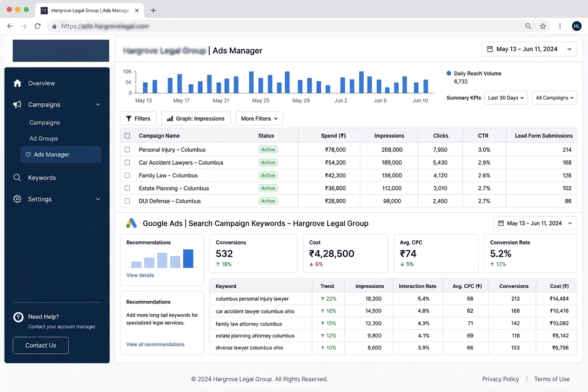Screen dimensions: 588x392
Task: Reload the page with the refresh icon
Action: pos(38,26)
